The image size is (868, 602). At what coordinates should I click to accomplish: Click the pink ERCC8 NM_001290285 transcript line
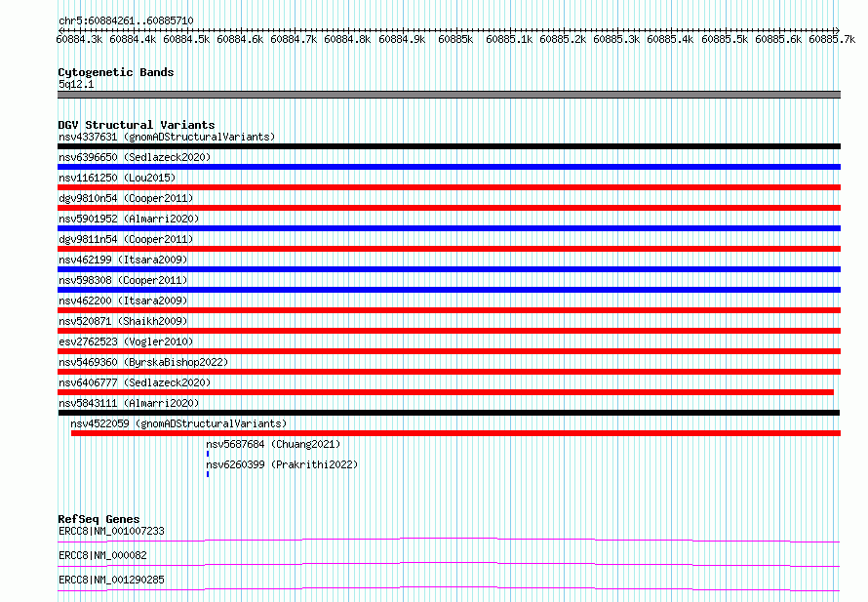(x=449, y=588)
